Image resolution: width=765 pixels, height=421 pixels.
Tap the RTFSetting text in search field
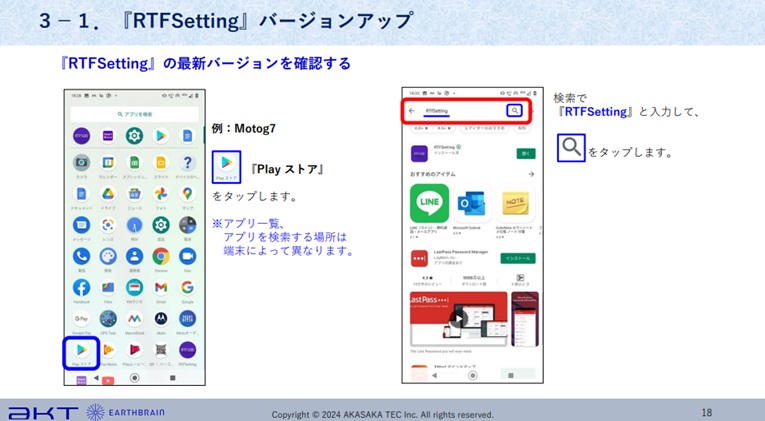coord(437,111)
